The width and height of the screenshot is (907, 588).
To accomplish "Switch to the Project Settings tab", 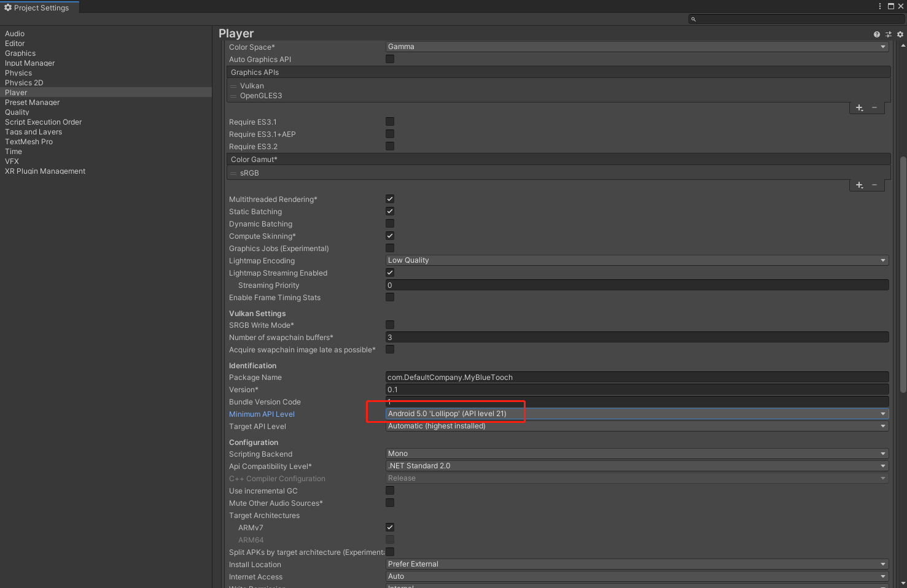I will (40, 7).
